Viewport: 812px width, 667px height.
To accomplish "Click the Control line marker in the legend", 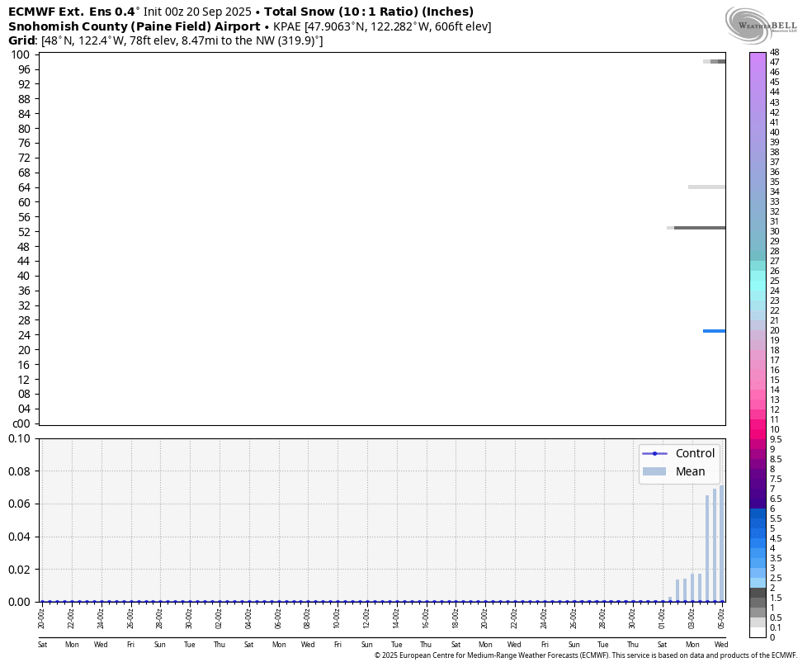I will (x=654, y=454).
